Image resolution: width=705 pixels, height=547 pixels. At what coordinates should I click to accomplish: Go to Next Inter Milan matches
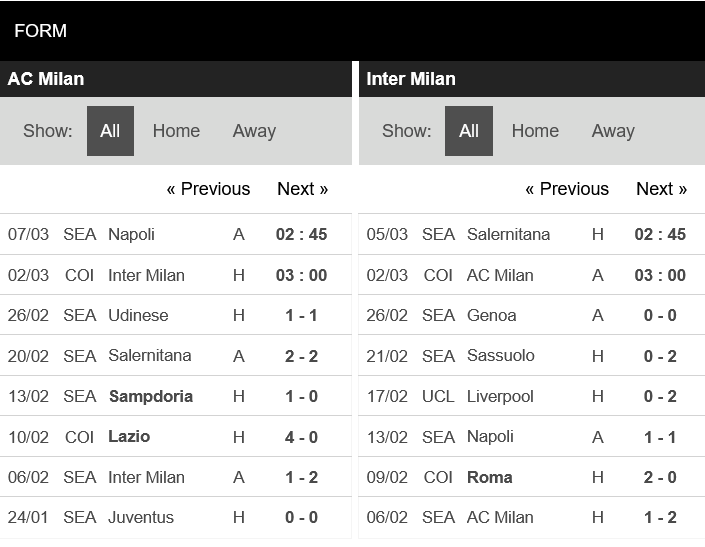(661, 189)
